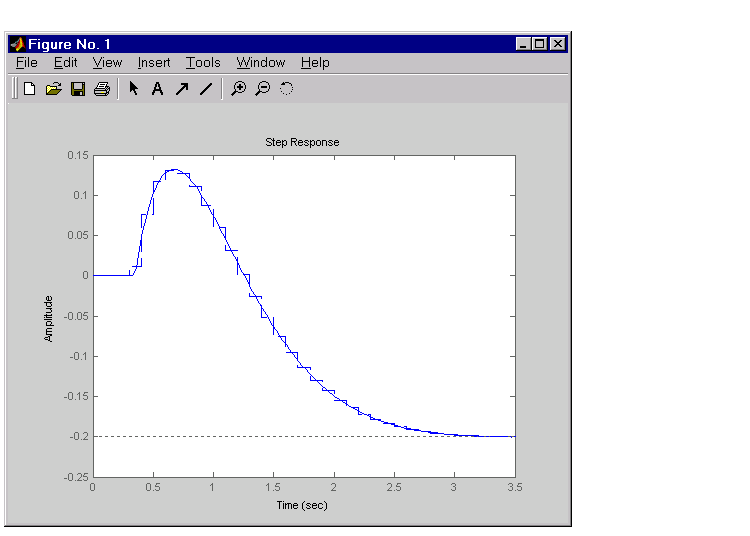Click the Window menu
Screen dimensions: 750x536
pos(261,63)
